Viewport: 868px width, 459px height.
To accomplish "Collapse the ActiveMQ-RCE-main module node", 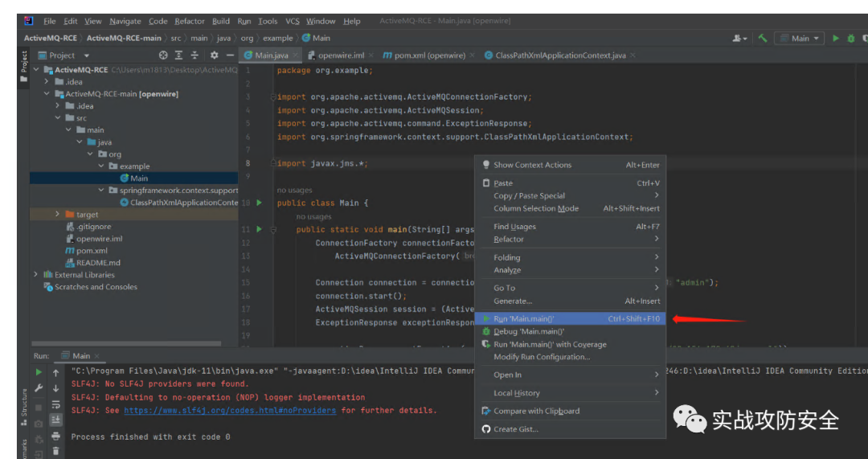I will 47,94.
